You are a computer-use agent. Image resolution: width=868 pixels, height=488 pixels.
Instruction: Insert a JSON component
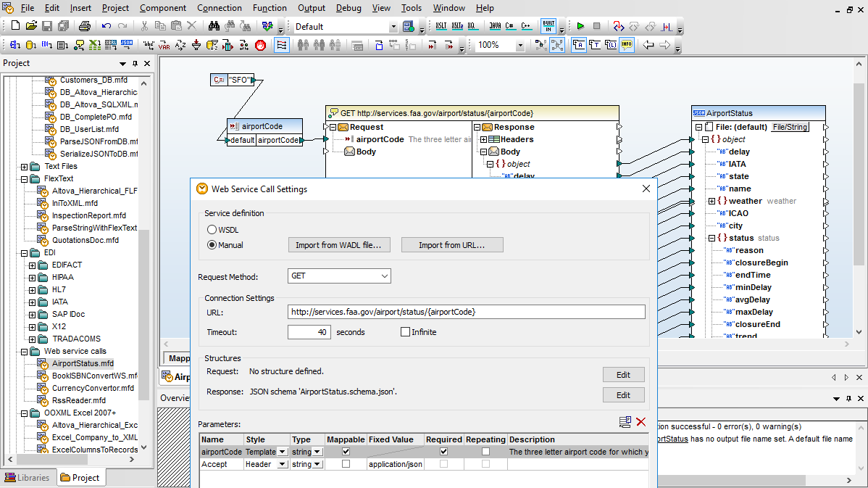click(x=127, y=46)
